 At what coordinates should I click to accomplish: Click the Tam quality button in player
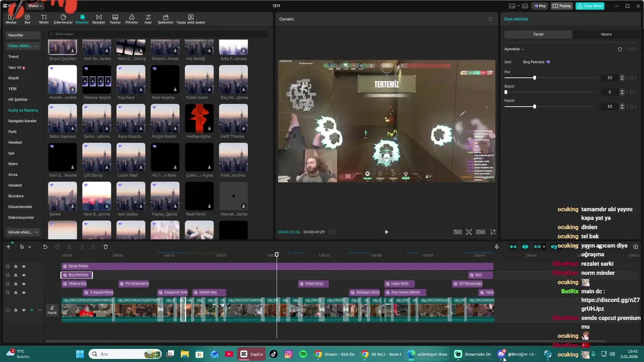[457, 232]
